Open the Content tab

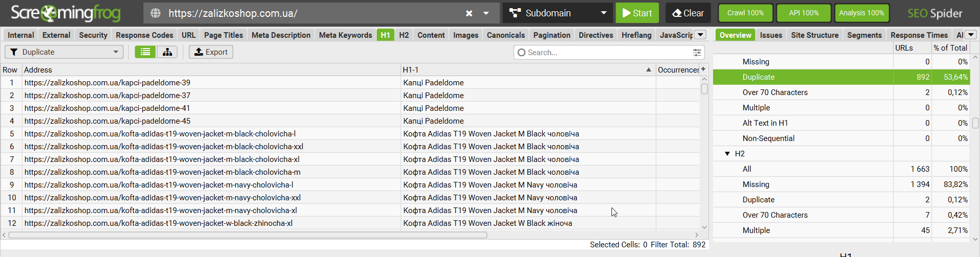point(431,35)
